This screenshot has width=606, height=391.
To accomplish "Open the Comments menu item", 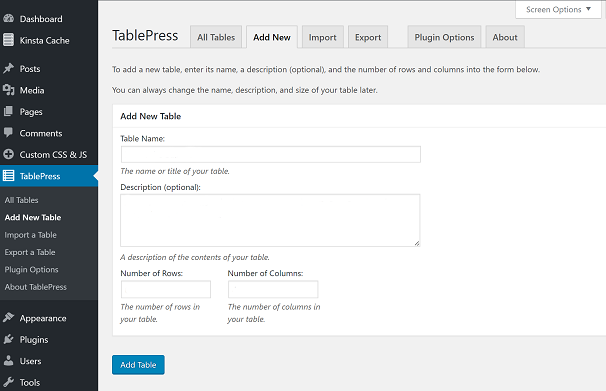I will tap(41, 133).
